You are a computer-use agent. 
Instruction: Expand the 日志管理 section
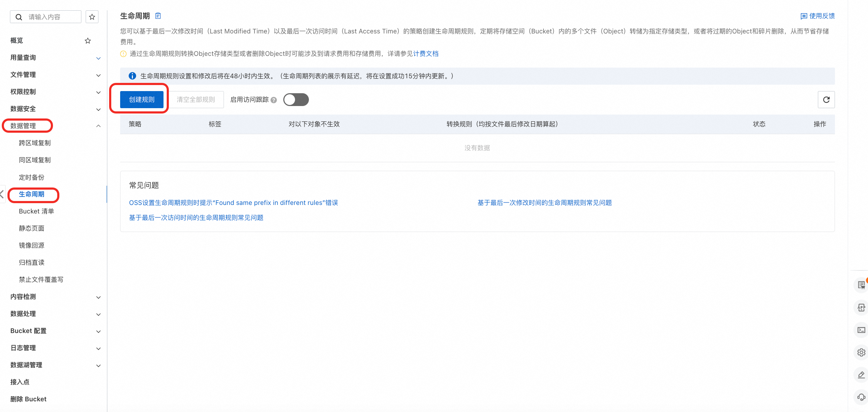tap(98, 348)
